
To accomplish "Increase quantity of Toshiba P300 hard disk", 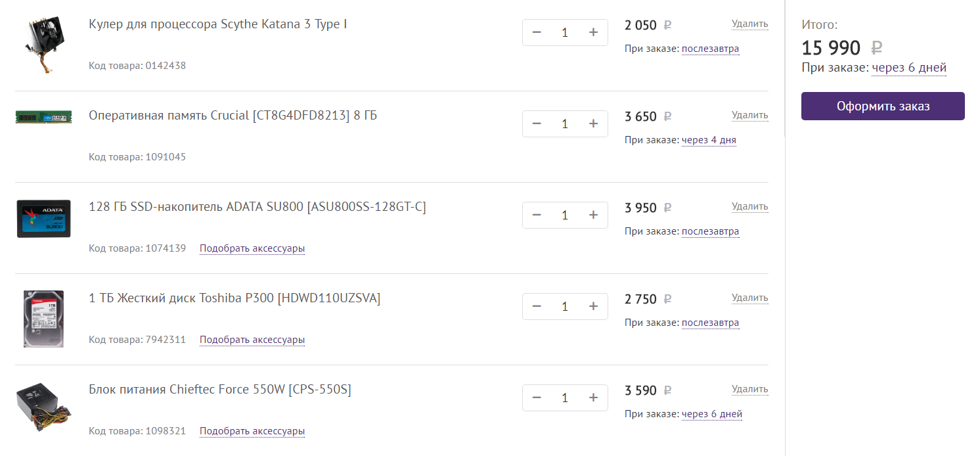I will [593, 306].
